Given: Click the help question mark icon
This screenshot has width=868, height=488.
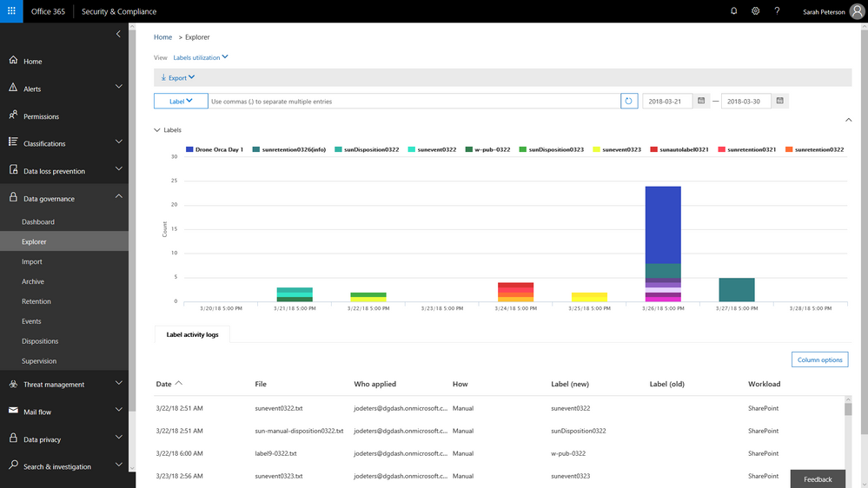Looking at the screenshot, I should click(x=778, y=11).
